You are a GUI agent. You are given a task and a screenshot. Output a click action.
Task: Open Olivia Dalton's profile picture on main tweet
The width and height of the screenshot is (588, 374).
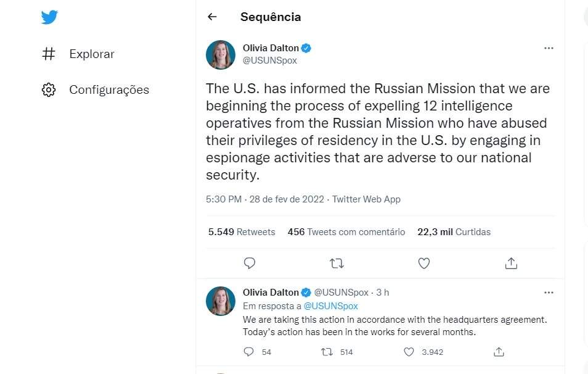[x=221, y=55]
